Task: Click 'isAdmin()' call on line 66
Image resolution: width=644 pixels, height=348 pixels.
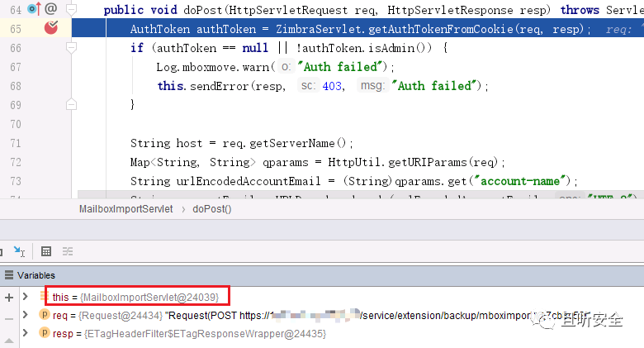Action: 400,48
